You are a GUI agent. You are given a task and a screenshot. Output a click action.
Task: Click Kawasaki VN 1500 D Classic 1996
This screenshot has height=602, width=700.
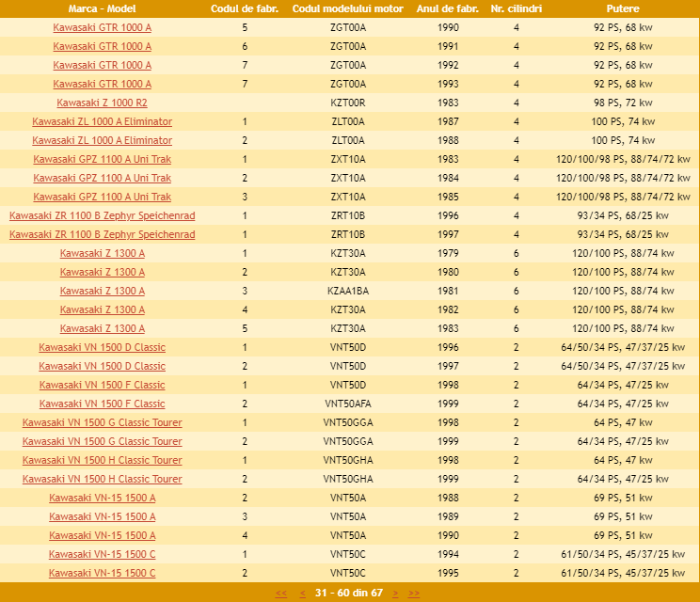coord(102,347)
